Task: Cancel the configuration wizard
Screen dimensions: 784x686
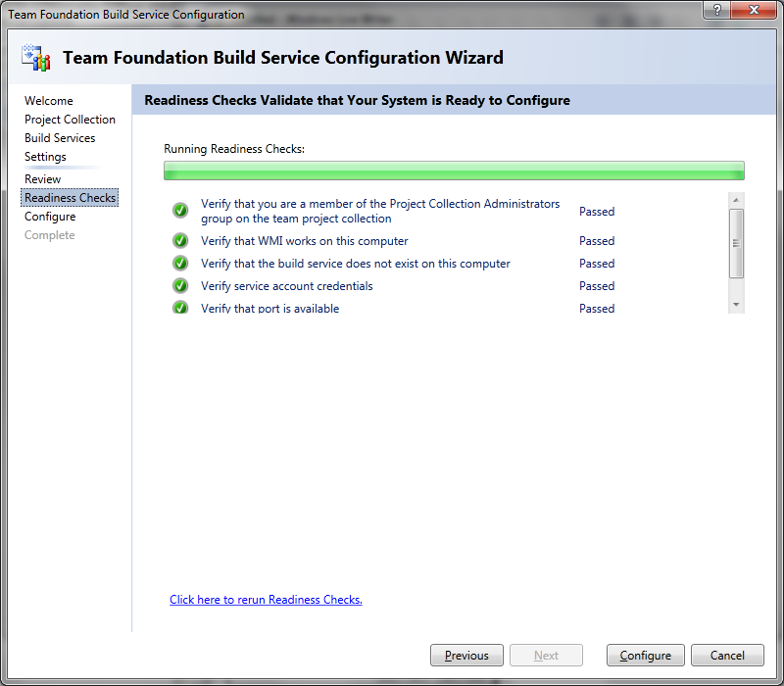Action: [x=727, y=655]
